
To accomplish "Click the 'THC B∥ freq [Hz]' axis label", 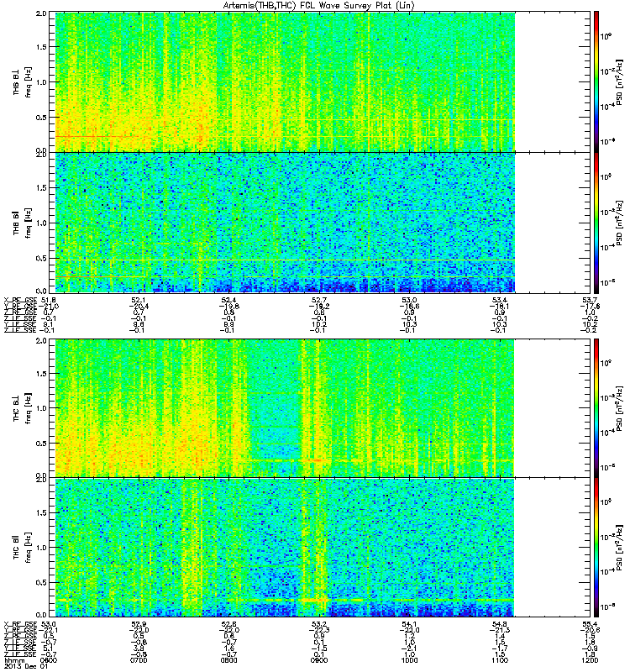I will coord(23,548).
